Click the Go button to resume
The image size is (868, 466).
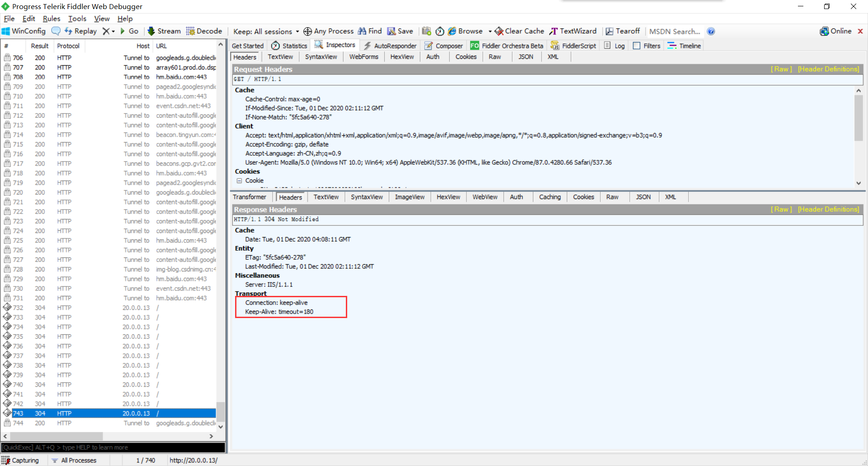pyautogui.click(x=129, y=31)
